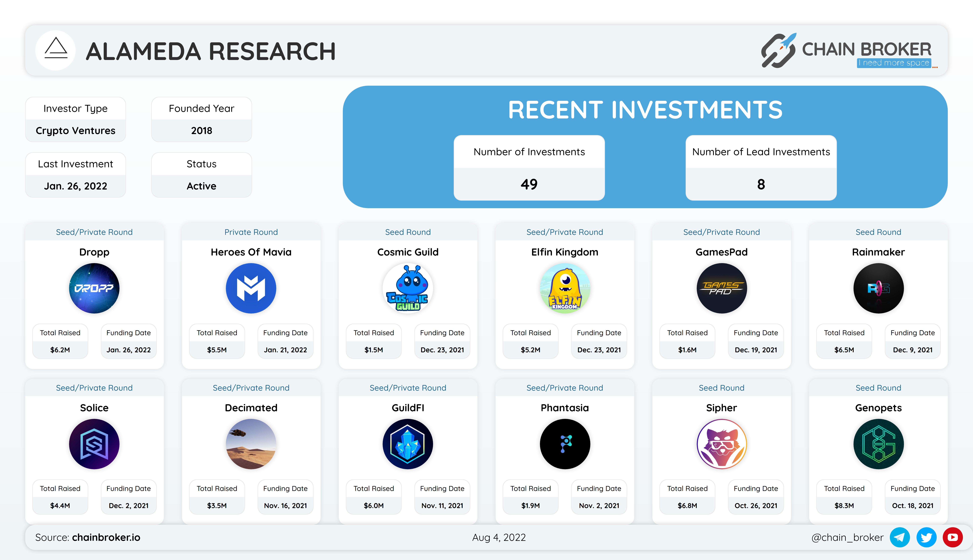Click the Solice logo
The width and height of the screenshot is (973, 560).
[94, 444]
